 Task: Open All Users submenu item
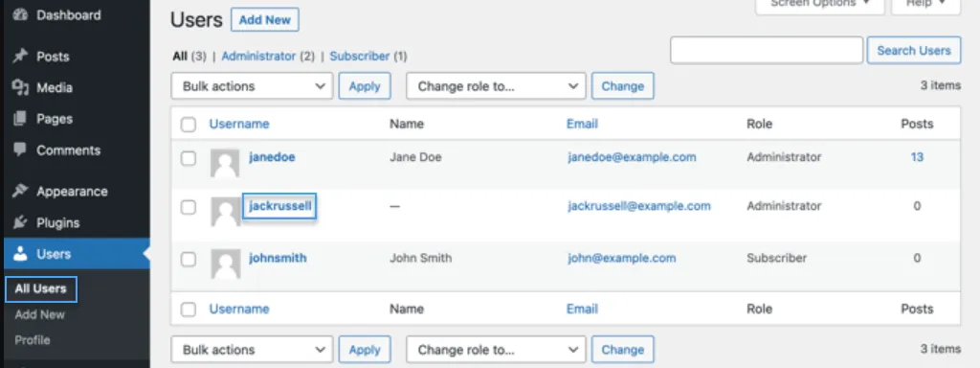tap(40, 289)
